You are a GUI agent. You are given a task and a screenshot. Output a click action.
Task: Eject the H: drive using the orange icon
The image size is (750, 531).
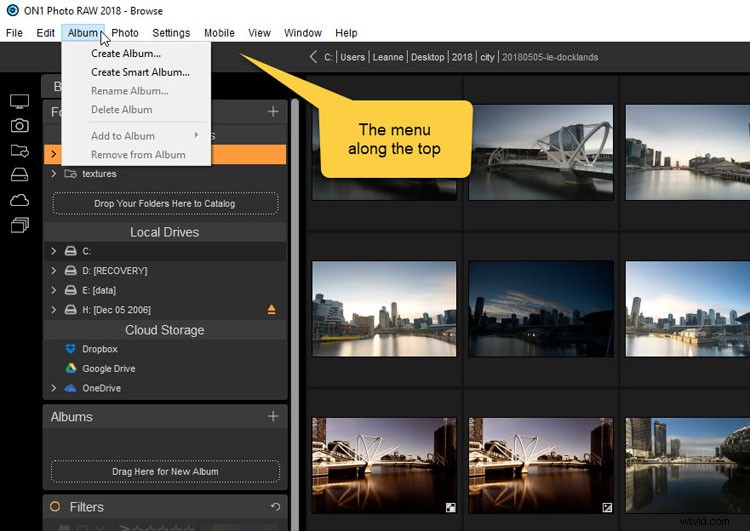(x=272, y=310)
